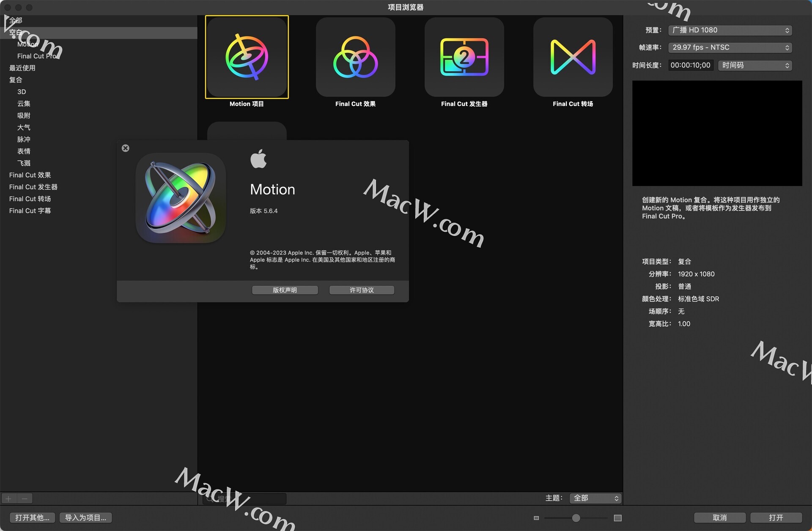Click the 打开其他... button

point(32,517)
